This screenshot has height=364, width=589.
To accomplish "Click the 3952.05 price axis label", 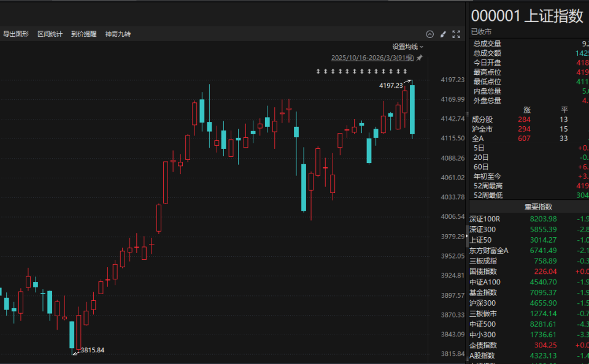I will click(x=453, y=256).
